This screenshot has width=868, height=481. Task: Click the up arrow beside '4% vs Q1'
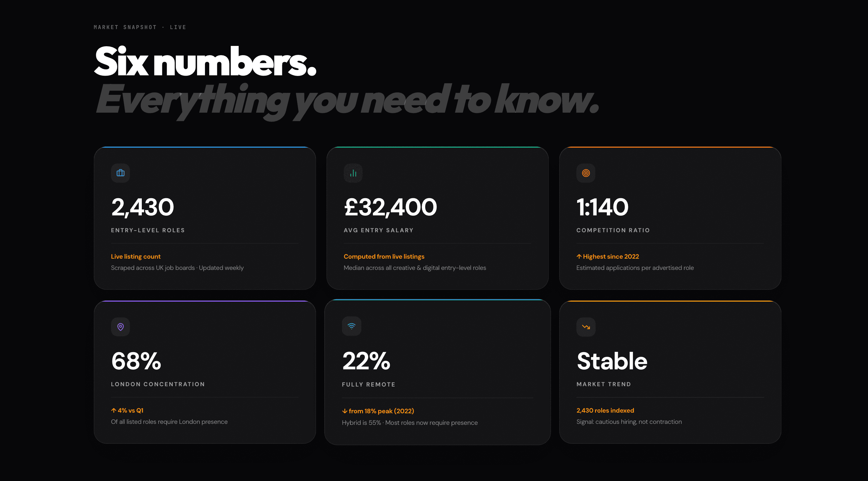pos(114,410)
